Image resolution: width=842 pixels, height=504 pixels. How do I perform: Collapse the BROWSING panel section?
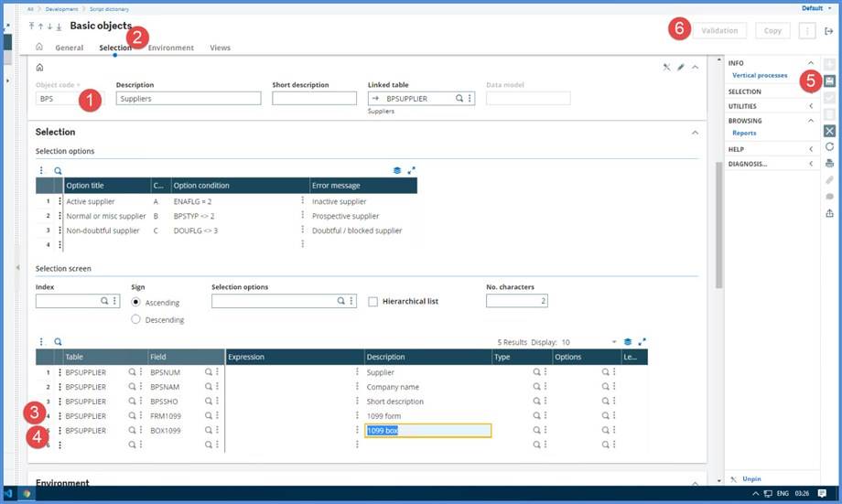811,121
